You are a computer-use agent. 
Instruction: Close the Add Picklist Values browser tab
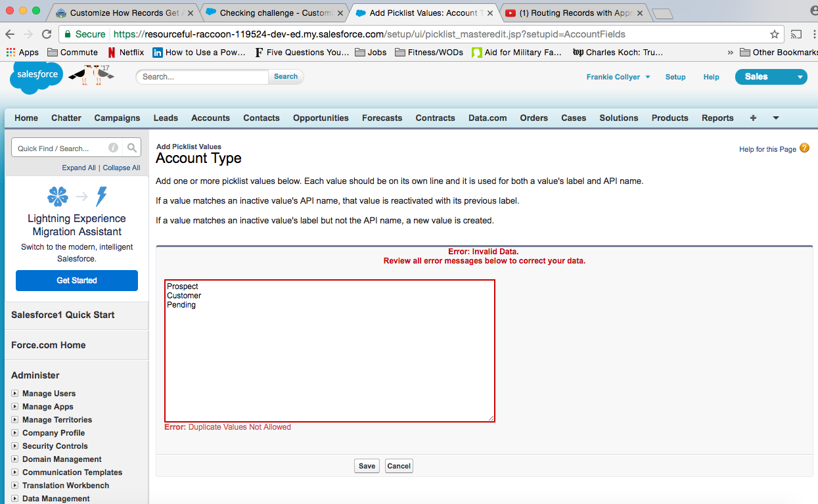point(489,13)
